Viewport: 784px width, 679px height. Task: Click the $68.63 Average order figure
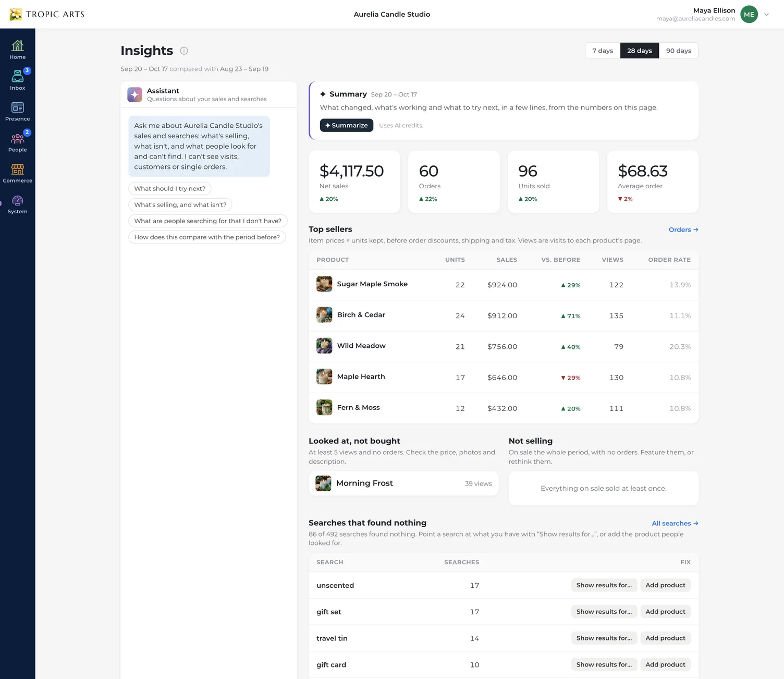(x=642, y=171)
